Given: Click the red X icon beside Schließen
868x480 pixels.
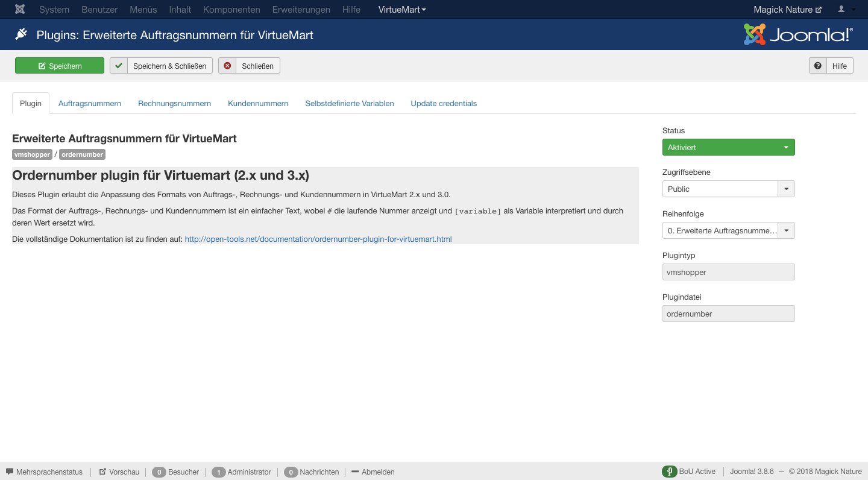Looking at the screenshot, I should coord(227,66).
